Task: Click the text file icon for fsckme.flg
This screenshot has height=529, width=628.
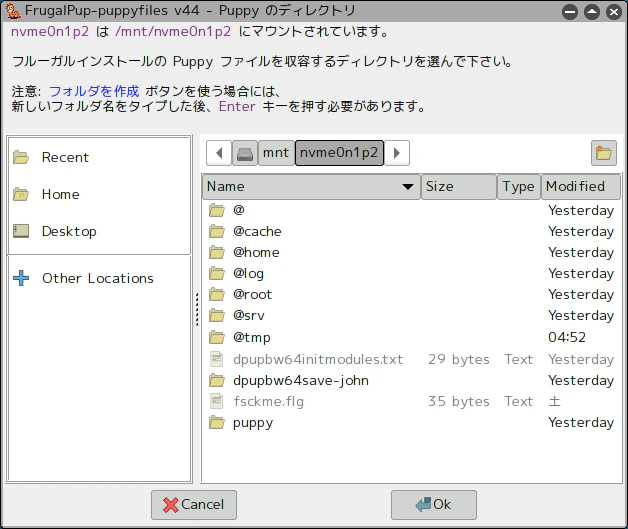Action: pyautogui.click(x=217, y=401)
